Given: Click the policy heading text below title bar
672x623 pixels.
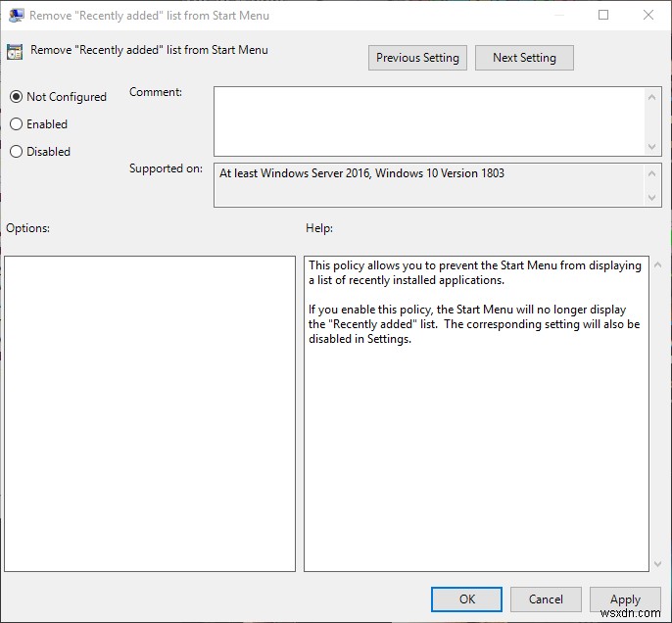Looking at the screenshot, I should click(x=149, y=50).
